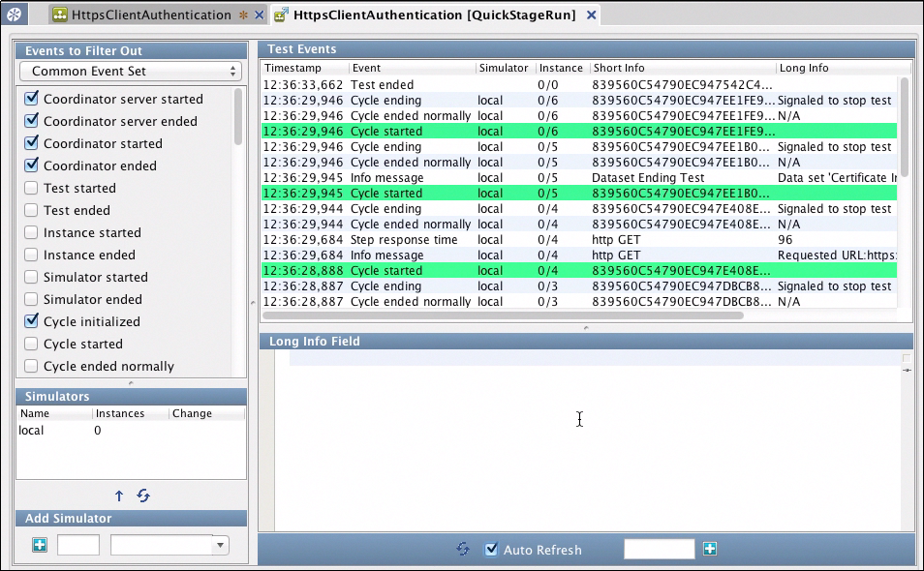This screenshot has height=571, width=924.
Task: Click the app icon at top-left corner
Action: click(x=15, y=15)
